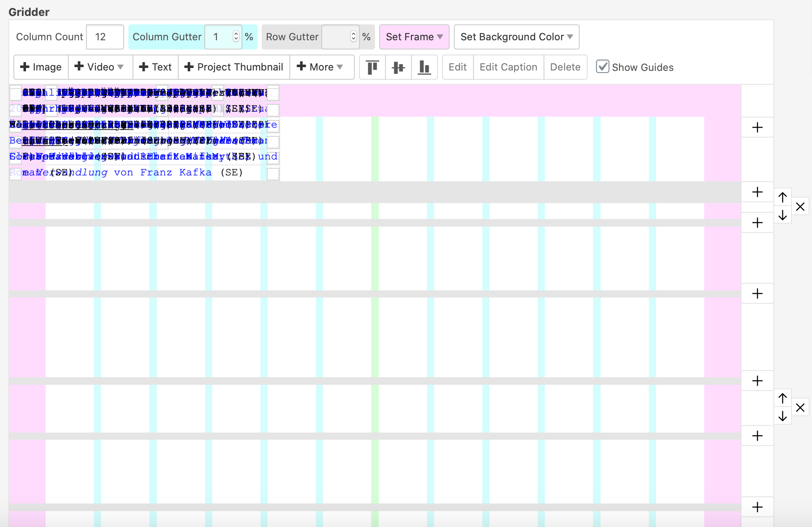812x527 pixels.
Task: Click the Row Gutter input field
Action: tap(336, 37)
